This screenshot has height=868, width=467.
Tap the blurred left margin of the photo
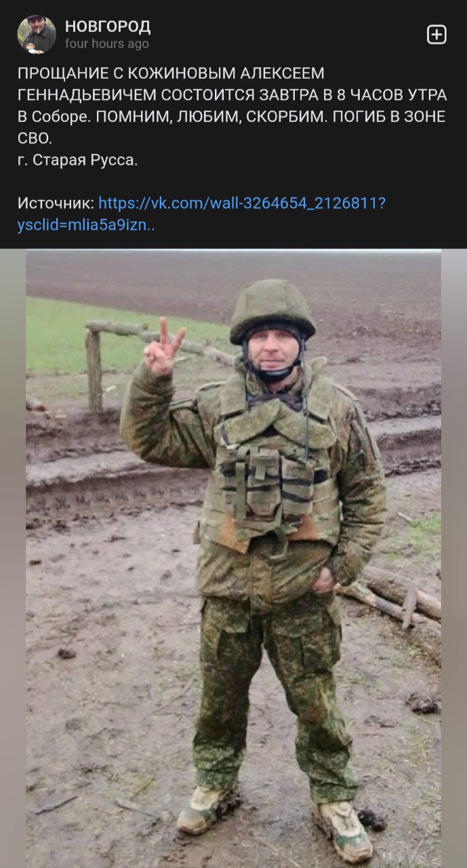pos(13,559)
